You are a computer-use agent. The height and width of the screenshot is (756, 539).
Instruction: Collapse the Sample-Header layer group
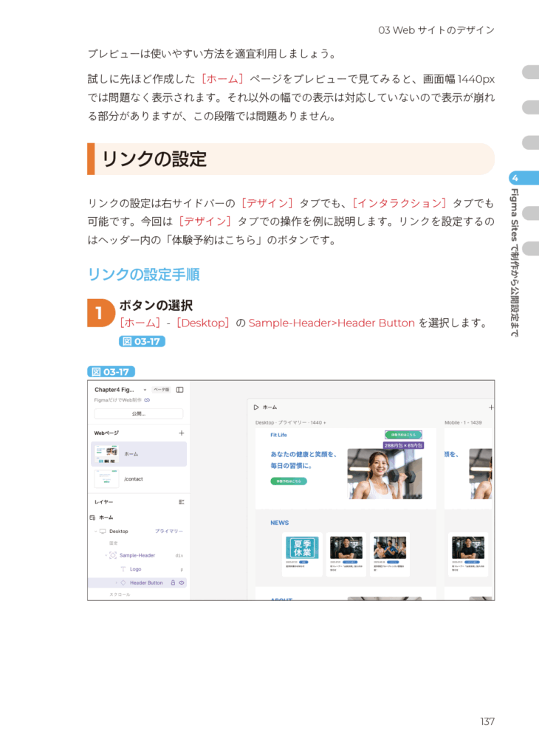tap(106, 555)
